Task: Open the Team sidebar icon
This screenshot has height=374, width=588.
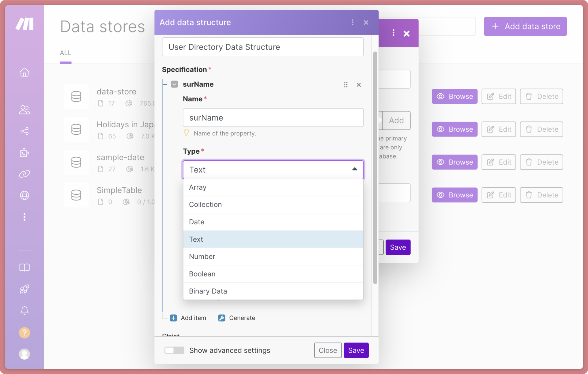Action: point(24,110)
